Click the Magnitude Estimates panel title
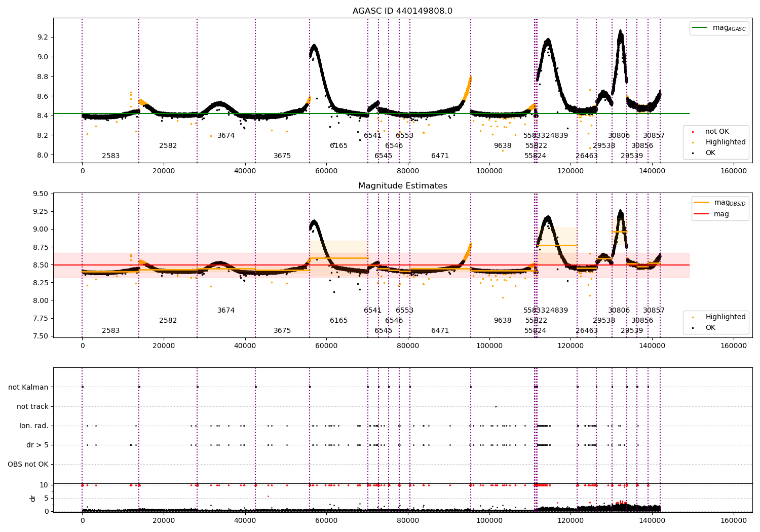The image size is (760, 532). point(402,186)
